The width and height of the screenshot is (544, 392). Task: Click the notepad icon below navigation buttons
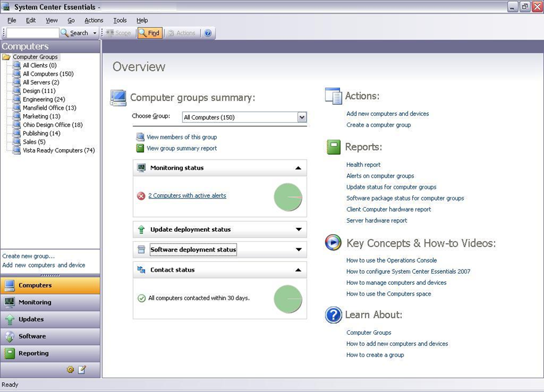(x=82, y=370)
